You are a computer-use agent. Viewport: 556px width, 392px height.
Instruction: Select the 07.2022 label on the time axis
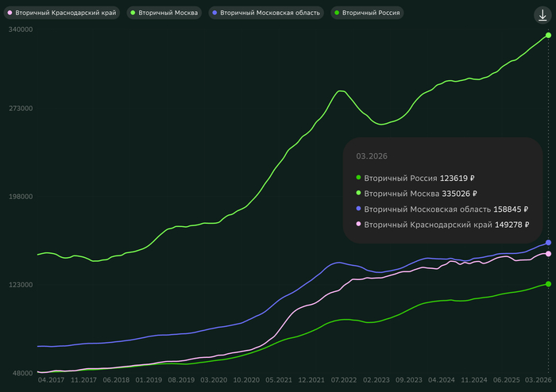[343, 380]
